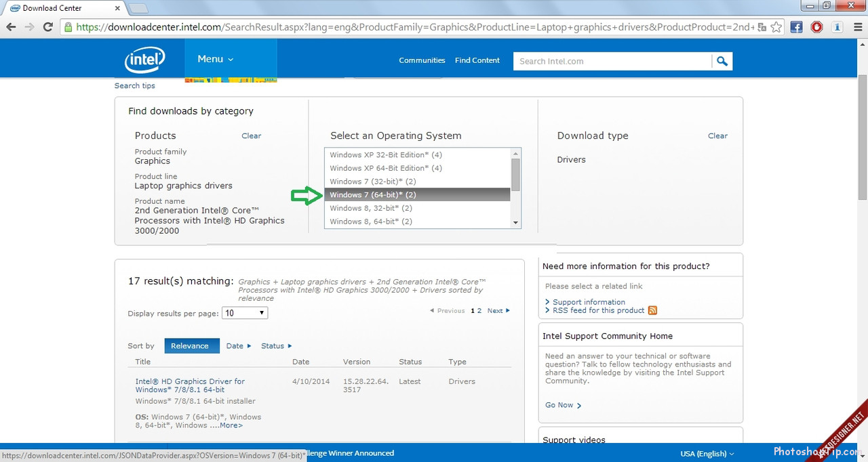Open the Chrome hamburger menu
868x462 pixels.
point(858,27)
